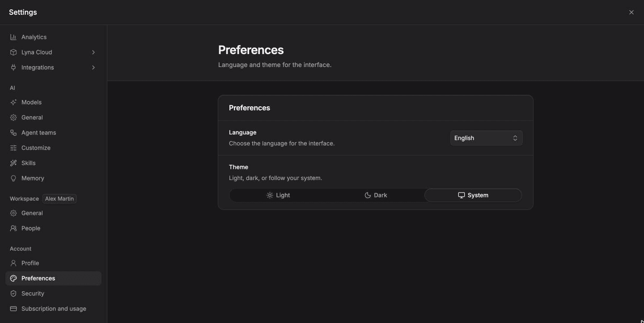Click the Lyna Cloud cube icon
This screenshot has height=323, width=644.
coord(13,52)
